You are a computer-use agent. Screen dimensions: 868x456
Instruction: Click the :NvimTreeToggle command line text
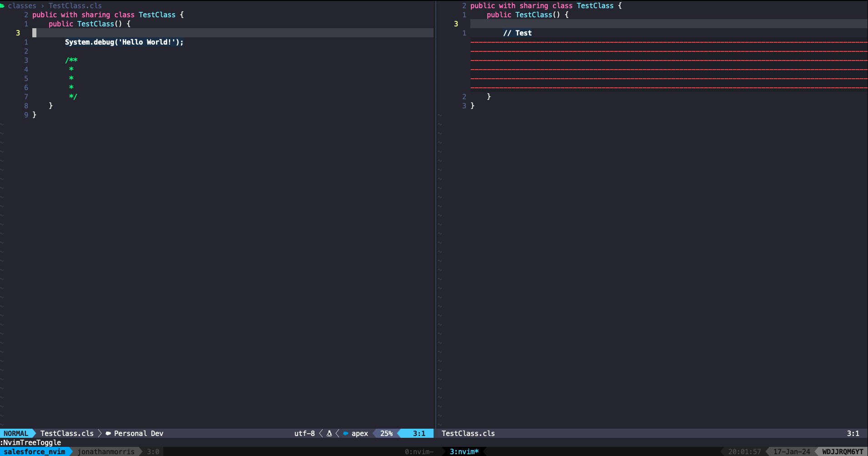coord(30,442)
